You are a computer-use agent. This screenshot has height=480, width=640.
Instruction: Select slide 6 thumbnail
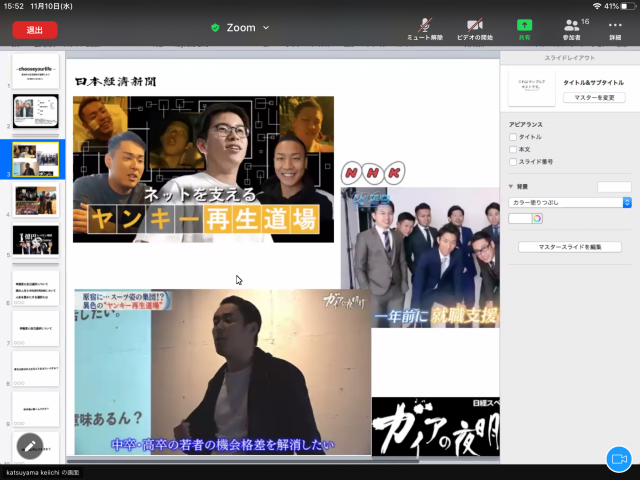(x=36, y=288)
